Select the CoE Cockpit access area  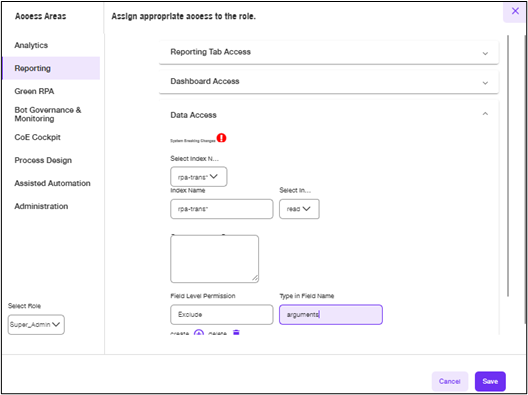37,137
